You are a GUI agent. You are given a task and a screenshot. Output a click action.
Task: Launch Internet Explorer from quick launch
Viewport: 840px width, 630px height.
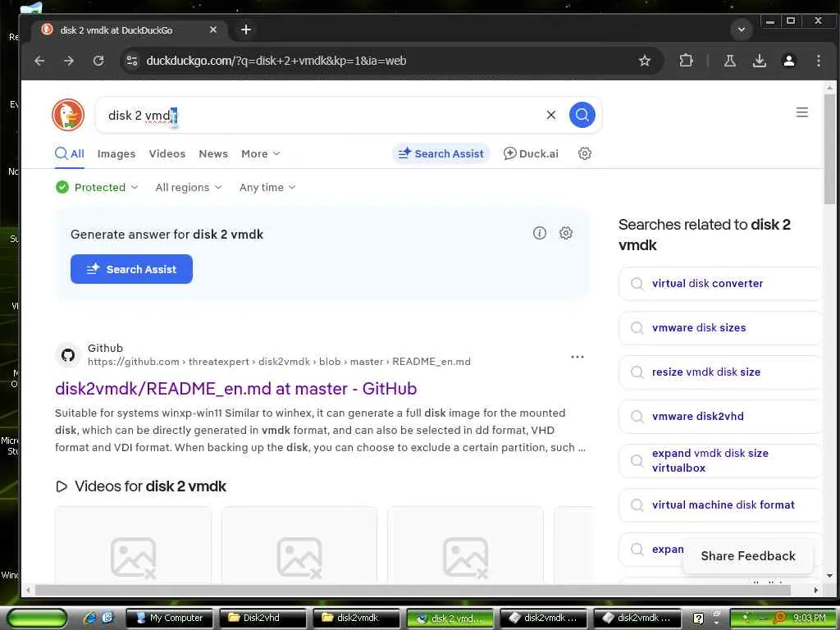tap(90, 618)
